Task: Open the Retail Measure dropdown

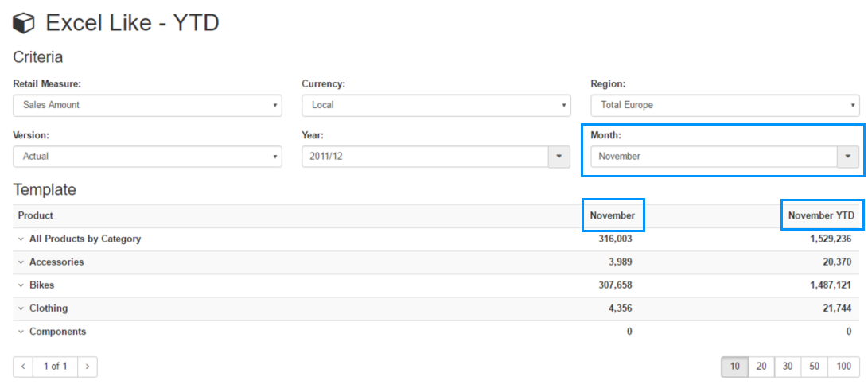Action: pyautogui.click(x=147, y=105)
